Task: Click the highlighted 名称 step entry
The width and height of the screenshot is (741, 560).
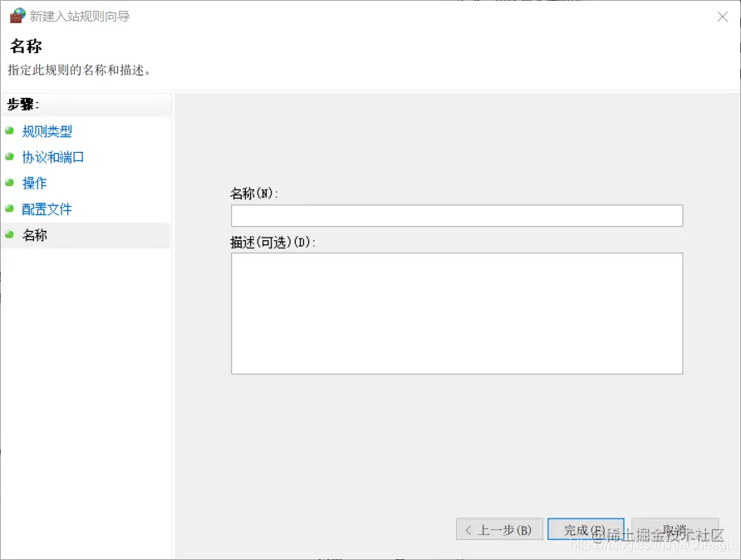Action: pos(34,235)
